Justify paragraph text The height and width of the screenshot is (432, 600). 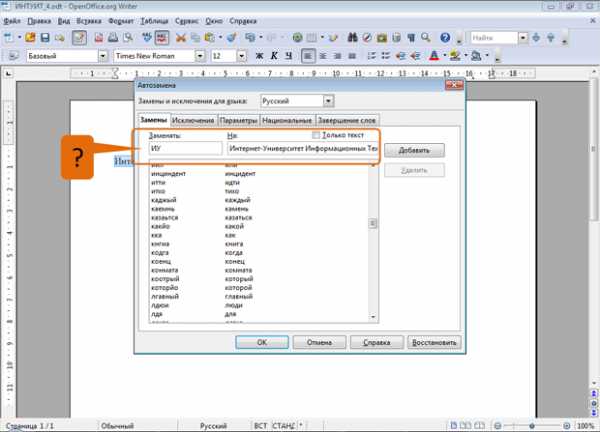(352, 56)
